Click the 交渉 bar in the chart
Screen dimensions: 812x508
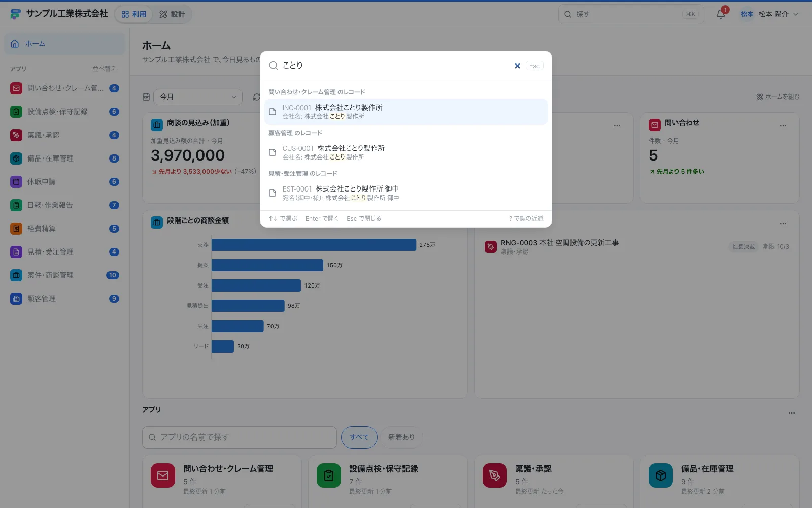314,245
